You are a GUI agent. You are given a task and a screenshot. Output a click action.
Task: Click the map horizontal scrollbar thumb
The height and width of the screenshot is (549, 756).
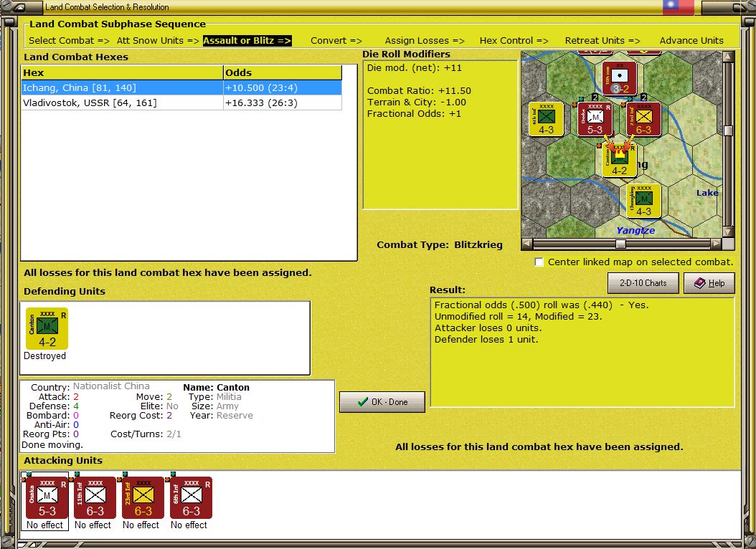(621, 244)
